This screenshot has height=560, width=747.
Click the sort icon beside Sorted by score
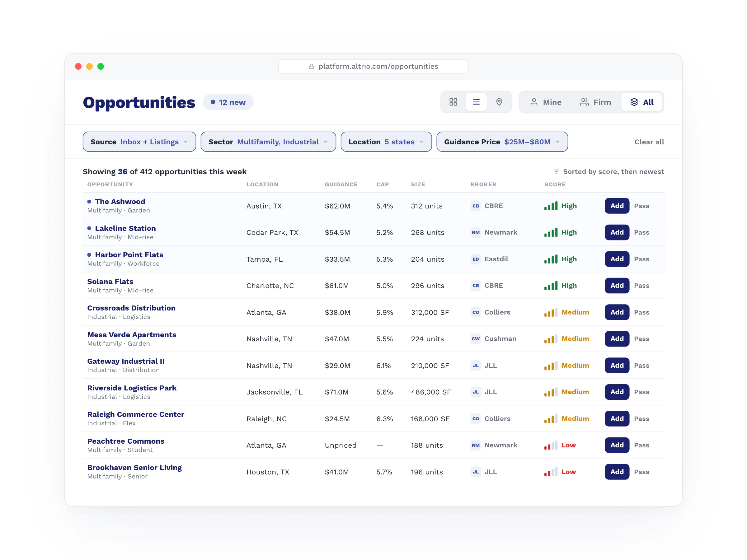coord(556,171)
